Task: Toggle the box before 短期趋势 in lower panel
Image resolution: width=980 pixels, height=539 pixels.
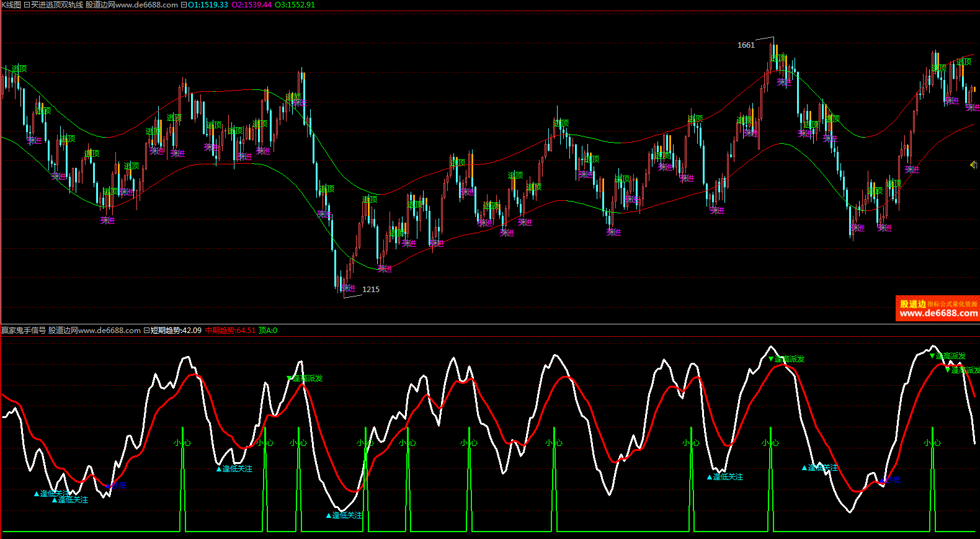Action: coord(146,331)
